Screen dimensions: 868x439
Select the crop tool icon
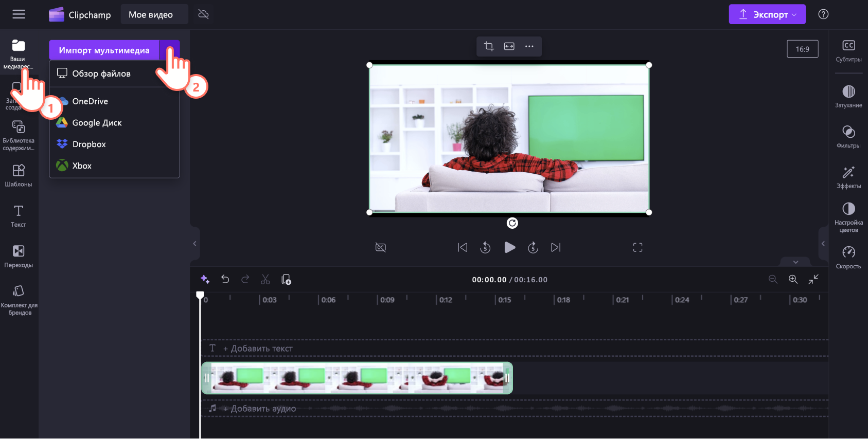point(489,46)
